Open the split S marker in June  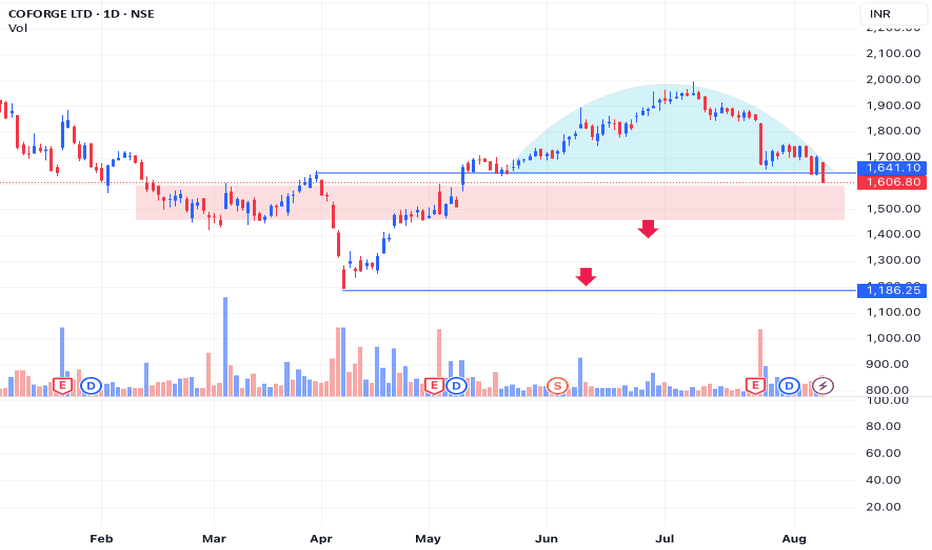(558, 386)
